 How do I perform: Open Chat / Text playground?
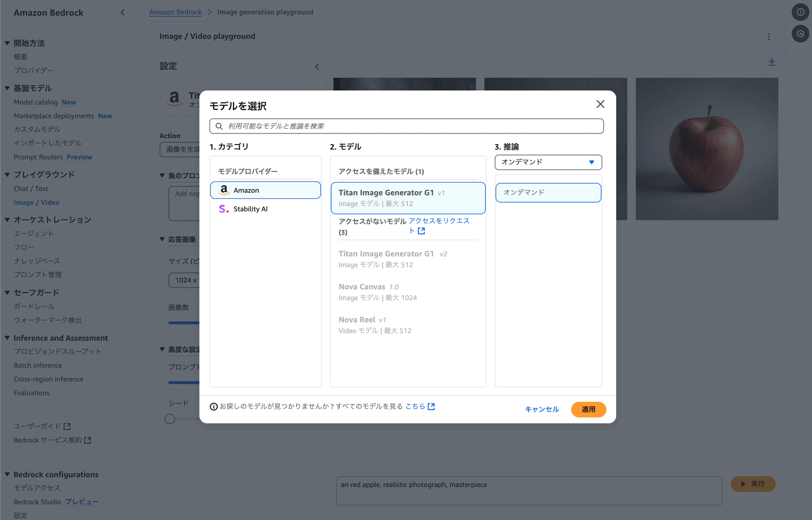(31, 189)
